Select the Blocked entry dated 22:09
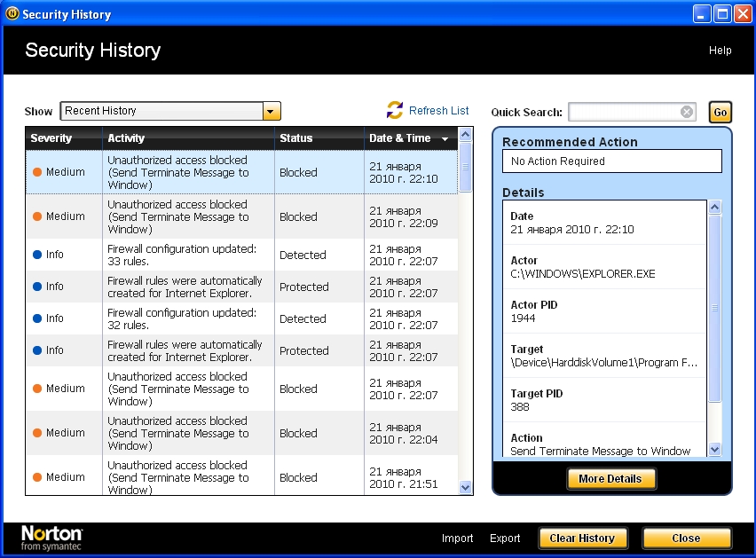 coord(241,216)
